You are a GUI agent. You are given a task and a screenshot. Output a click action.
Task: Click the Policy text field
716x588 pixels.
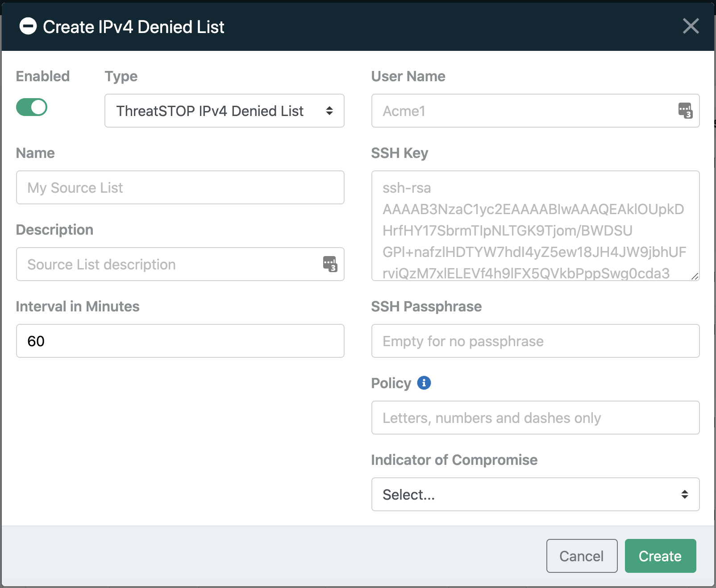[x=535, y=418]
